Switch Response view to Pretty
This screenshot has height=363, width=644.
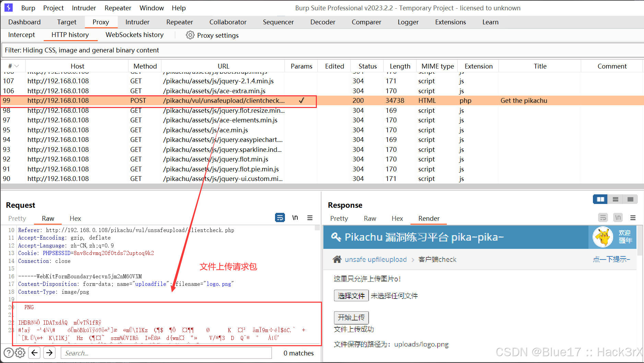(x=339, y=218)
